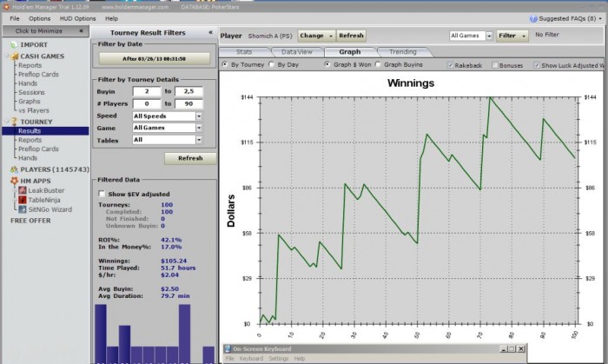Screen dimensions: 608x364
Task: Click the Hold'em Manager title bar icon
Action: click(6, 7)
